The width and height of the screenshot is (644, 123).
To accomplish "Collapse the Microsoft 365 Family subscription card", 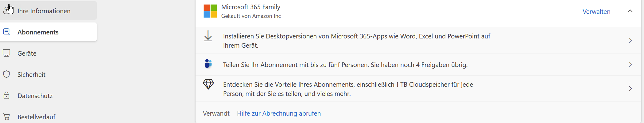I will click(x=630, y=11).
